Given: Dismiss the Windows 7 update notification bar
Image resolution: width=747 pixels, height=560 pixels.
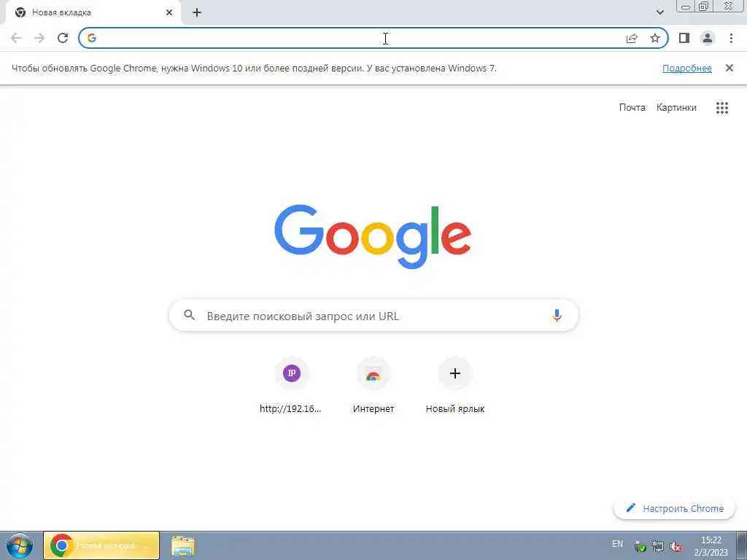Looking at the screenshot, I should (729, 68).
